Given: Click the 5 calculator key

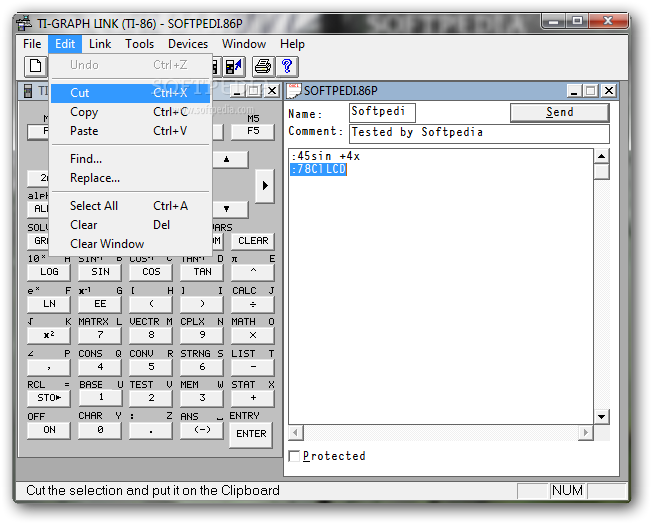Looking at the screenshot, I should pyautogui.click(x=151, y=367).
